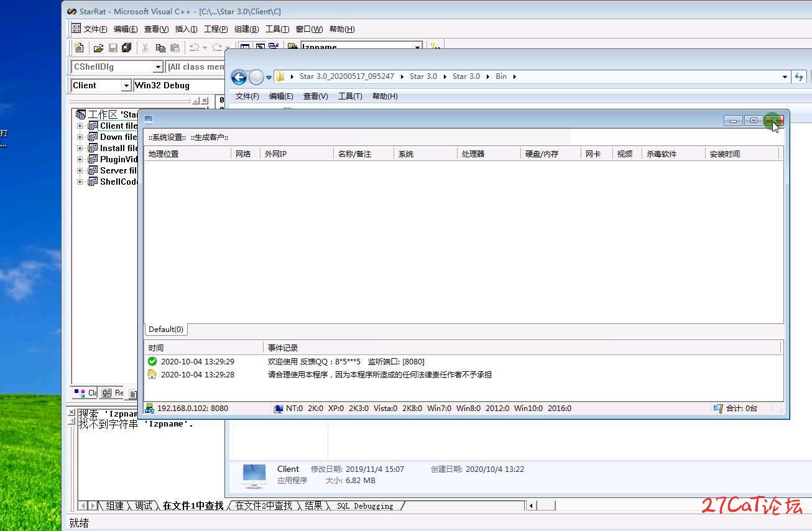Image resolution: width=812 pixels, height=531 pixels.
Task: Toggle the Output window toolbar icon
Action: pos(260,47)
